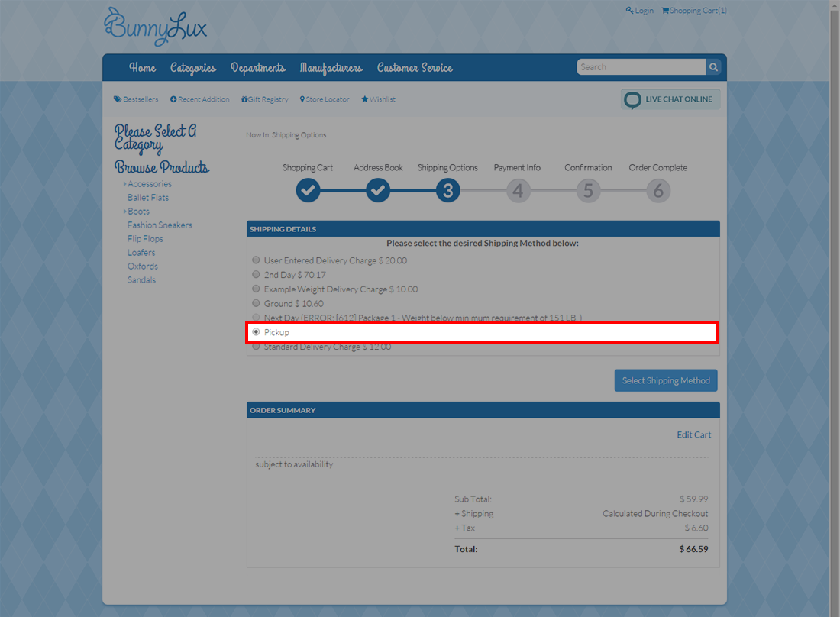Image resolution: width=840 pixels, height=617 pixels.
Task: Open Flip Flops category
Action: (x=145, y=239)
